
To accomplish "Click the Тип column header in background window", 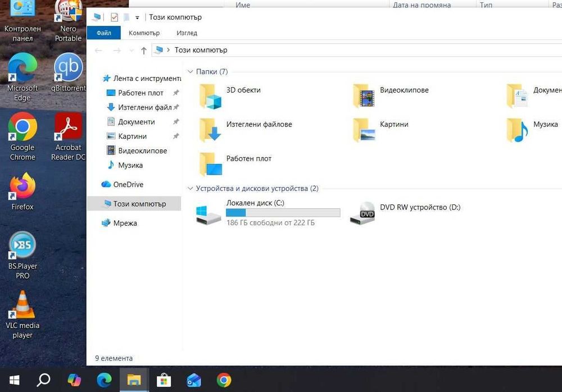I will 486,4.
